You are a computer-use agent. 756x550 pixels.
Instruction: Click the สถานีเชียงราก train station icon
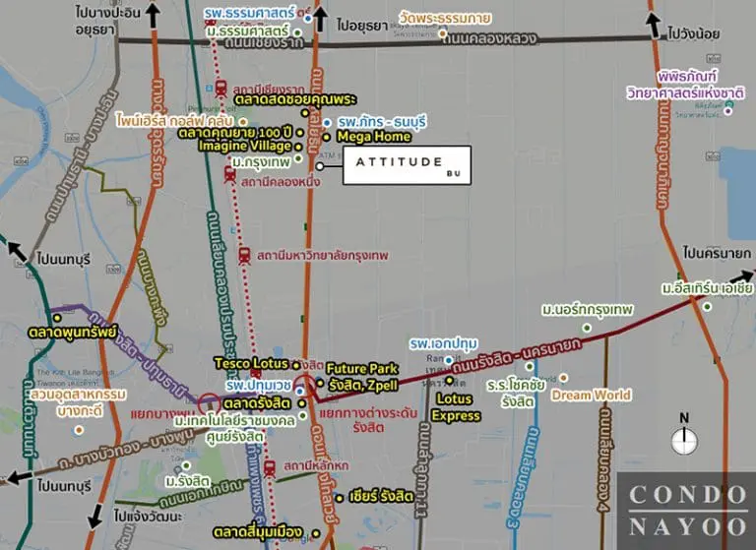pyautogui.click(x=221, y=89)
